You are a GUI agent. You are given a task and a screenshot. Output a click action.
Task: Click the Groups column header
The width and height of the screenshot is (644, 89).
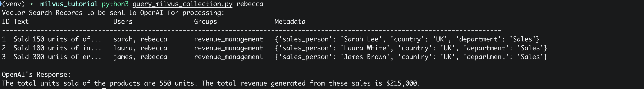205,22
